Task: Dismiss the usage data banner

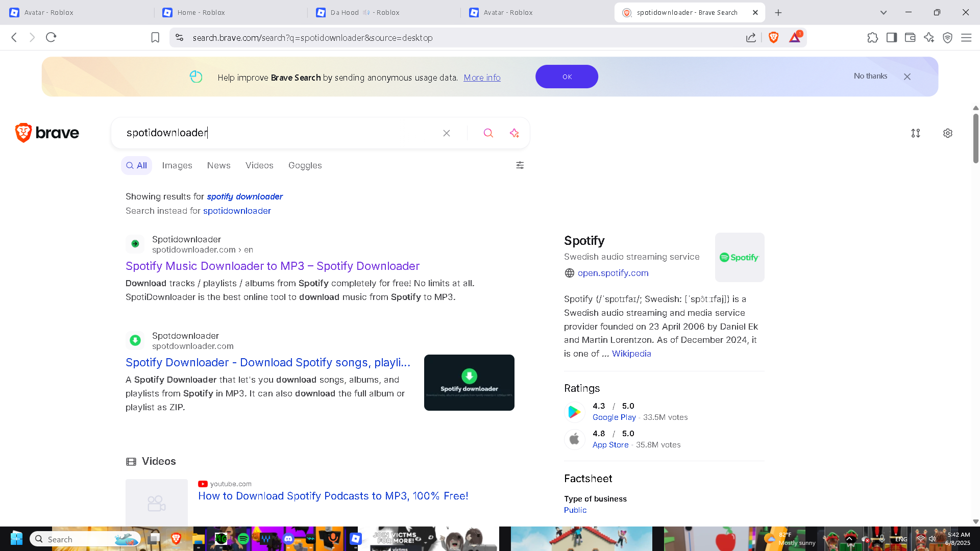Action: click(907, 77)
